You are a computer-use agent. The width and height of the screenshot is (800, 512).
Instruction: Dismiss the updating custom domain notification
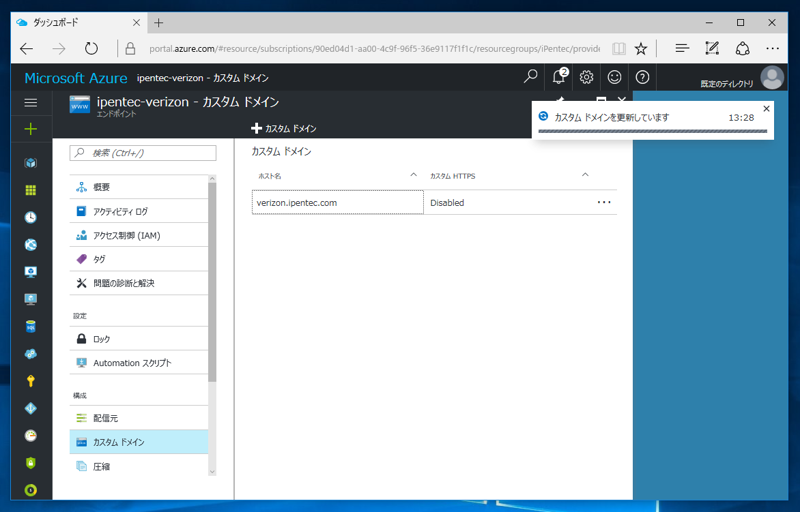766,109
